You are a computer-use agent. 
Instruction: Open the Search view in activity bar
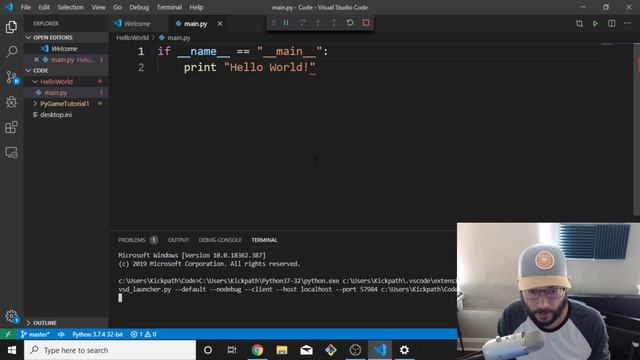tap(11, 51)
